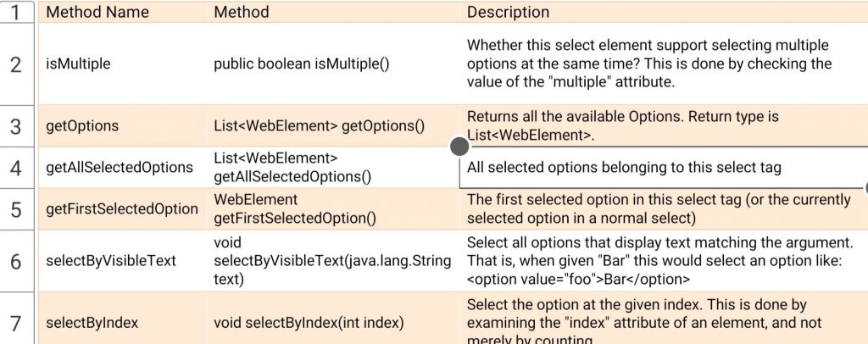Tap the upper-left selection handle dot
Screen dimensions: 868x344
[459, 147]
